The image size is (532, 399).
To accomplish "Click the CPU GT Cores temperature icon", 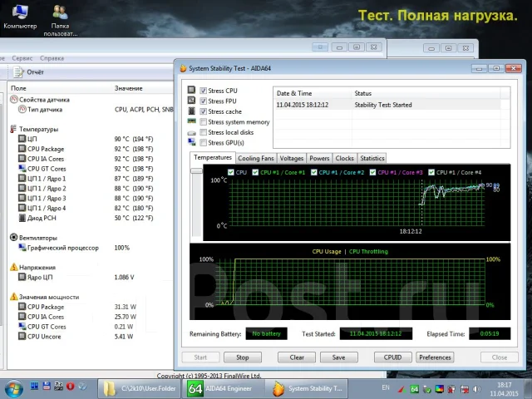I will coord(22,168).
